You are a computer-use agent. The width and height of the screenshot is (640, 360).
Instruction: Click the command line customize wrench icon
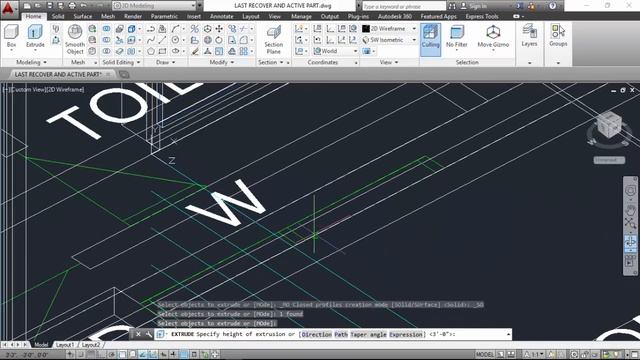tap(149, 334)
